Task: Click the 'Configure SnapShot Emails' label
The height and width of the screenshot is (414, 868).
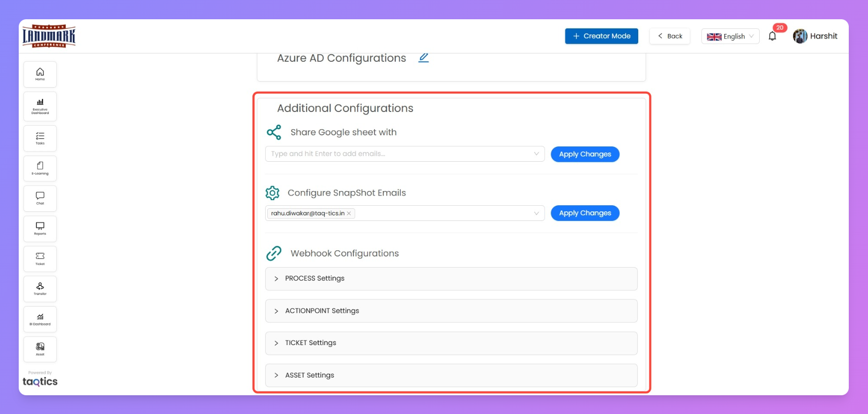Action: [x=347, y=193]
